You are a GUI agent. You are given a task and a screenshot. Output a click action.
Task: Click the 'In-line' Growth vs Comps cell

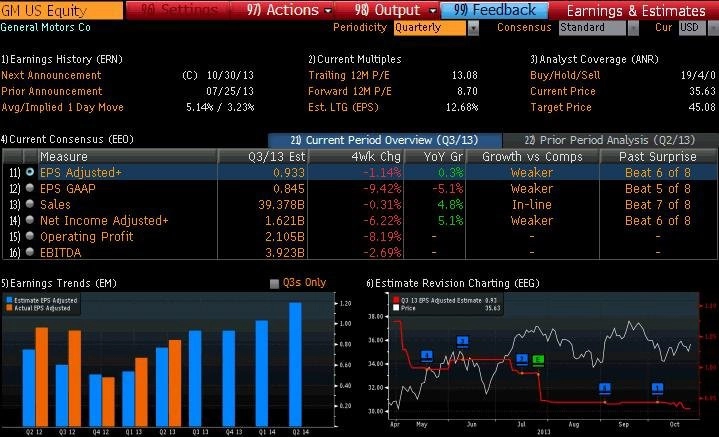tap(532, 205)
